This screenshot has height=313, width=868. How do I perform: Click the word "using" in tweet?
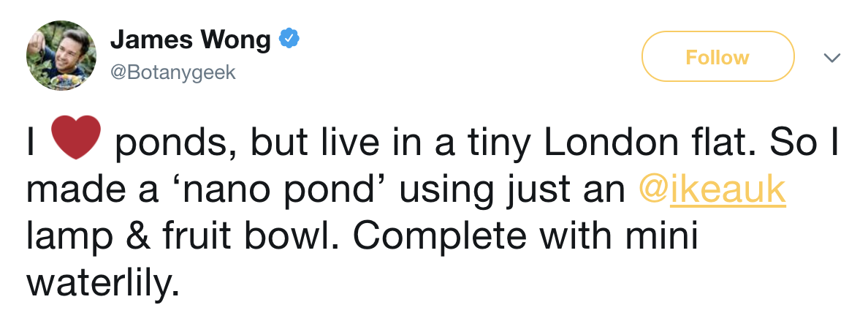point(439,190)
